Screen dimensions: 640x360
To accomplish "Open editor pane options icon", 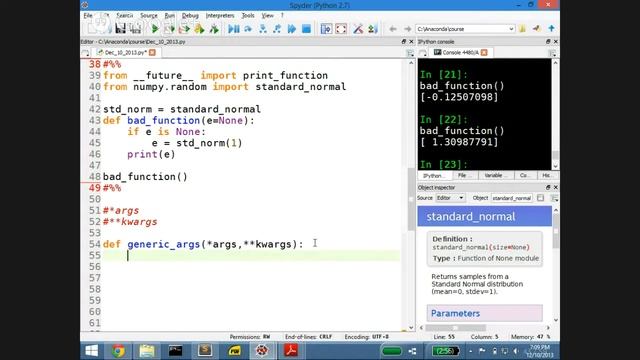I will click(x=410, y=53).
